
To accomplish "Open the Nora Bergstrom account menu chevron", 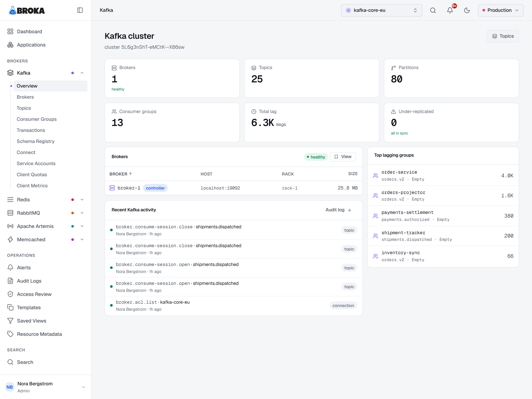I will pos(83,387).
